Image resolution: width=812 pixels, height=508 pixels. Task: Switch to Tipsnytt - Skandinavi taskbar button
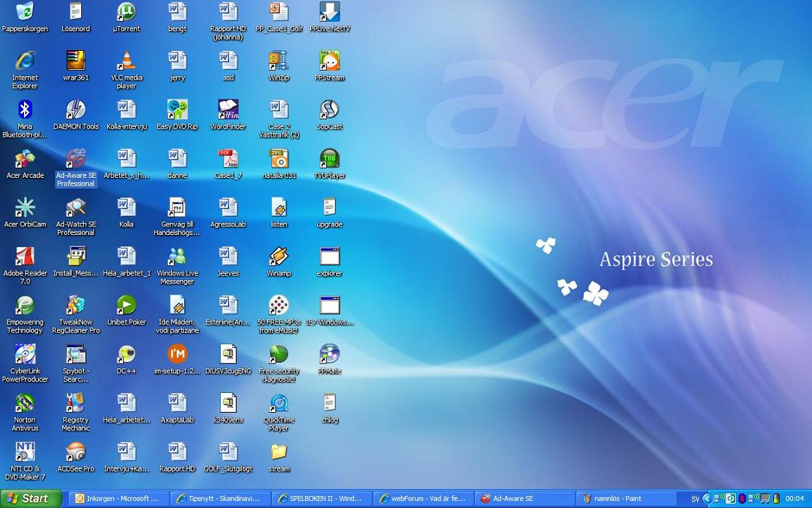coord(221,499)
